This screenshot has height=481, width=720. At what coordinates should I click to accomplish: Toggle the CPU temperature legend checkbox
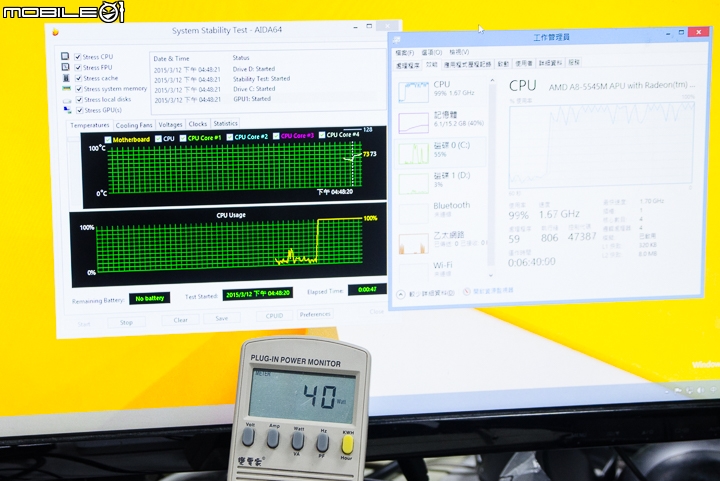(x=158, y=139)
